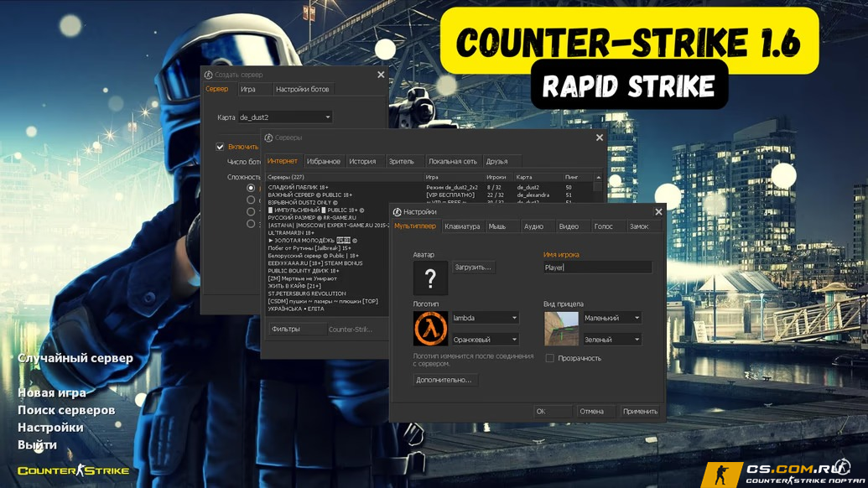Click the Загрузить... avatar button
This screenshot has height=488, width=868.
coord(473,267)
